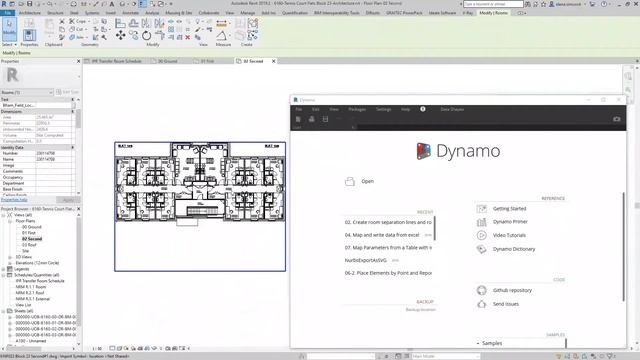Select the Modify tool in Revit ribbon
This screenshot has height=360, width=640.
pos(9,29)
